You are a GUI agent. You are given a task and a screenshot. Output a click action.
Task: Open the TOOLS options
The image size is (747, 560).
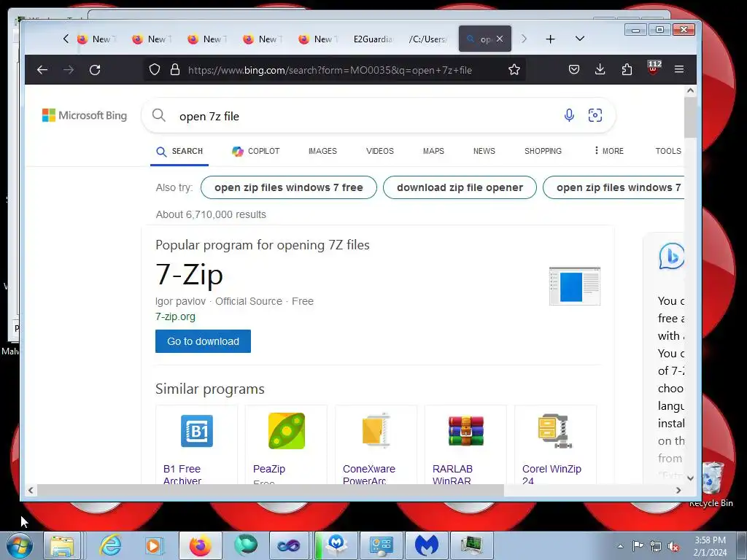668,151
